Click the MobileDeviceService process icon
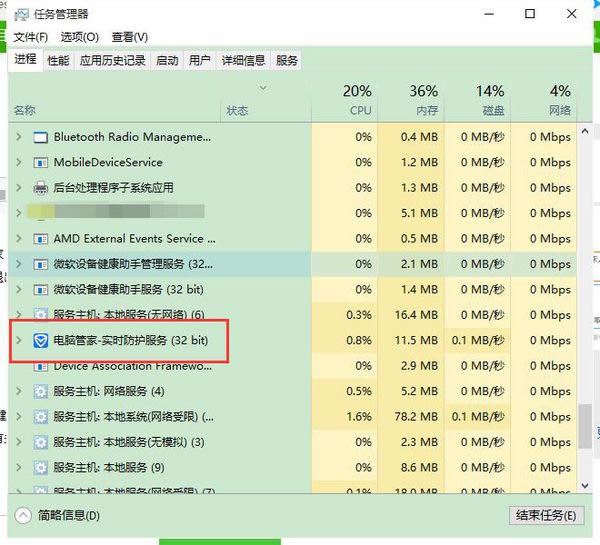Image resolution: width=600 pixels, height=545 pixels. (41, 162)
